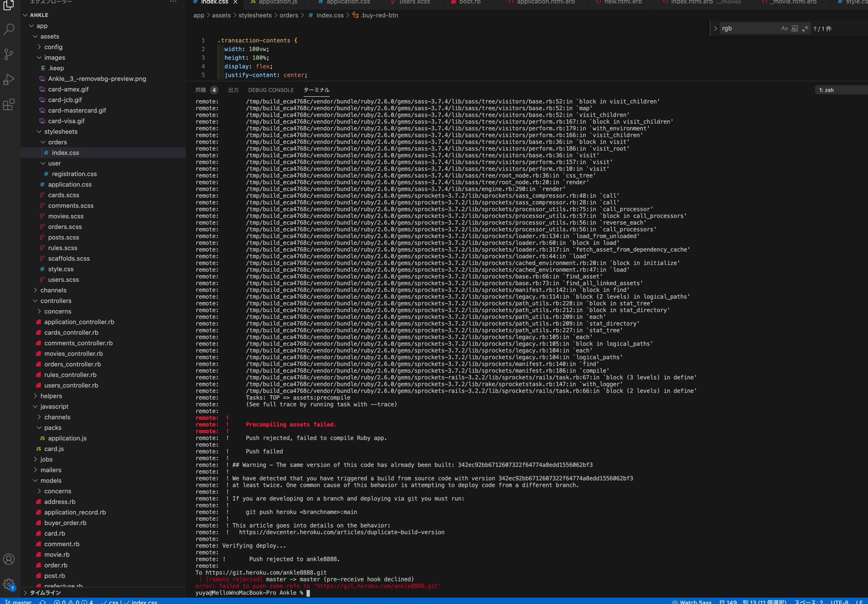Collapse the stylesheets folder

coord(61,131)
